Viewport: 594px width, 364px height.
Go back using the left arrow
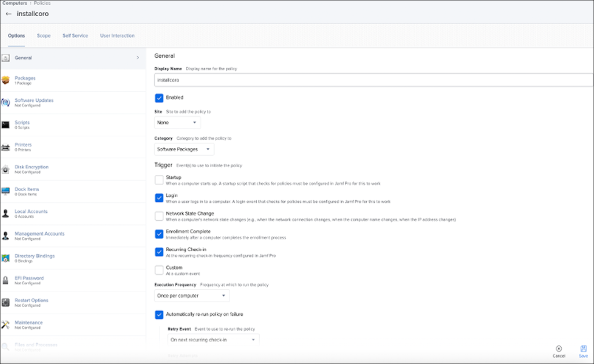[8, 14]
